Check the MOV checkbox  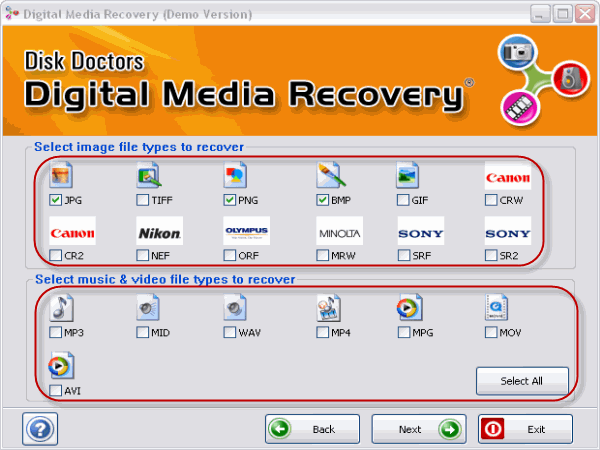coord(491,332)
